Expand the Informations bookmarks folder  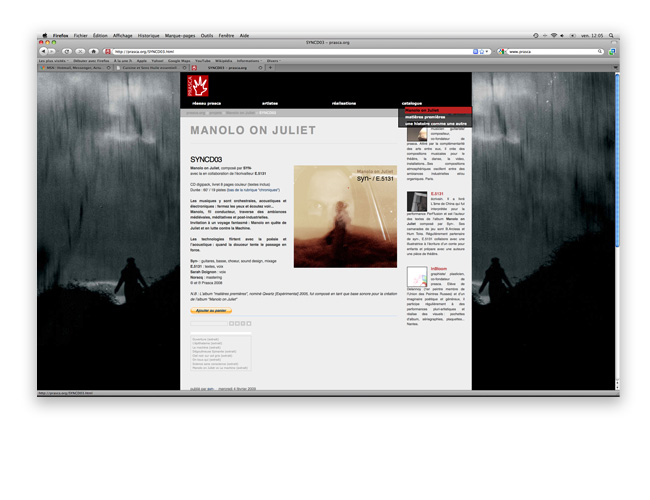click(250, 61)
